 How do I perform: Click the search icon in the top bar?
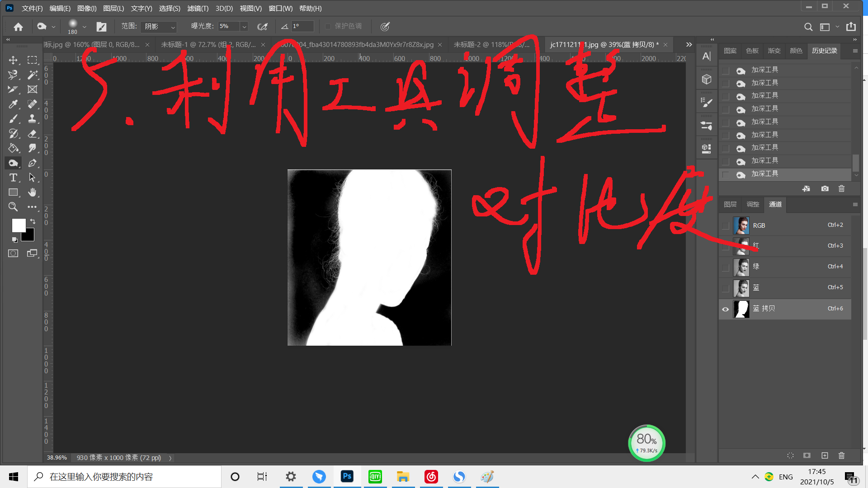point(808,27)
